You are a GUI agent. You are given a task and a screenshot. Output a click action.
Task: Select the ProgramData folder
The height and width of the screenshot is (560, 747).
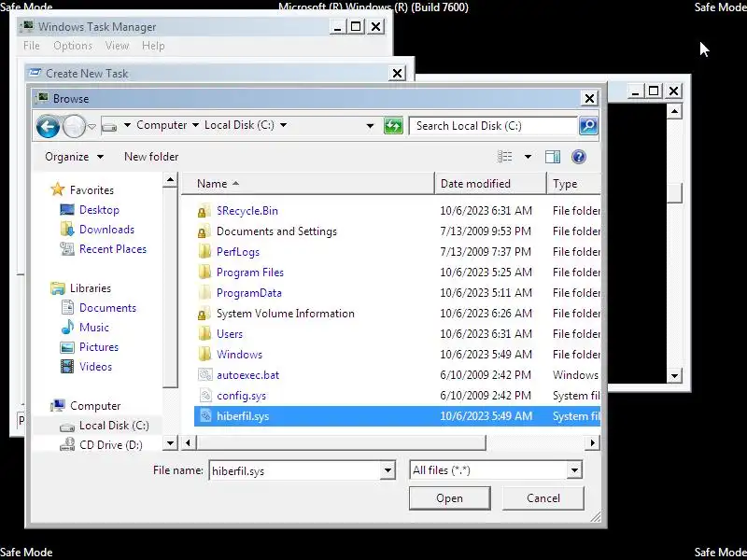[x=249, y=293]
